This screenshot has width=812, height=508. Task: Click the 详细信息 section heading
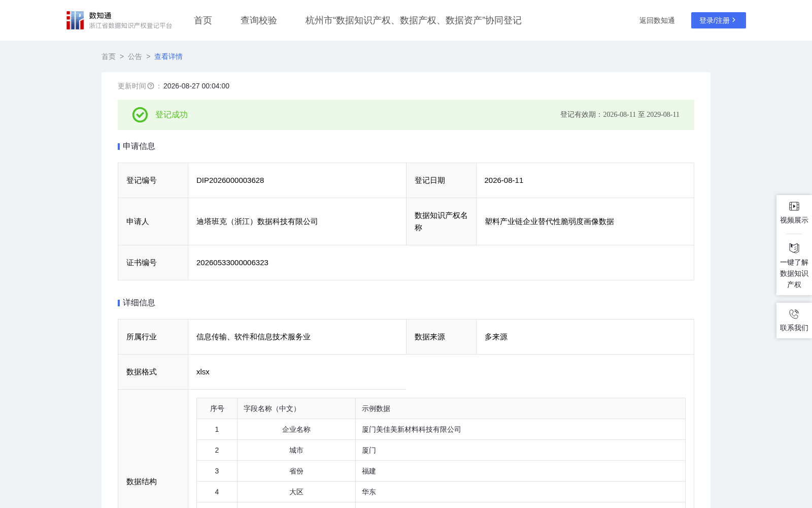[x=139, y=303]
